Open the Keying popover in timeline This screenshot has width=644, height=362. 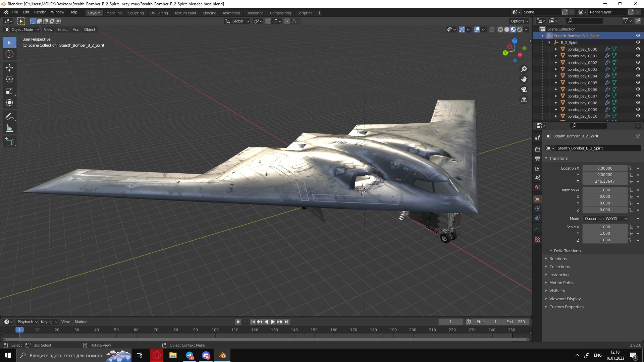pos(49,322)
